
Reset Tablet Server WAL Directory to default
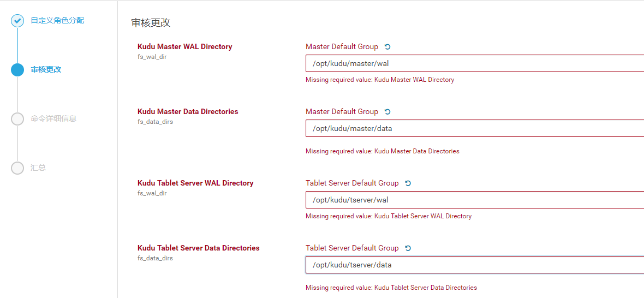408,183
